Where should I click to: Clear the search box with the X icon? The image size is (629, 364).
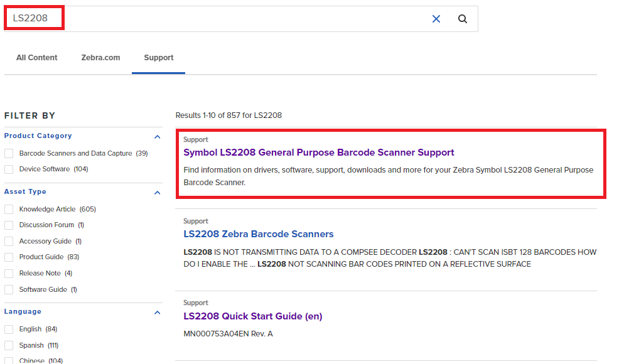click(436, 19)
